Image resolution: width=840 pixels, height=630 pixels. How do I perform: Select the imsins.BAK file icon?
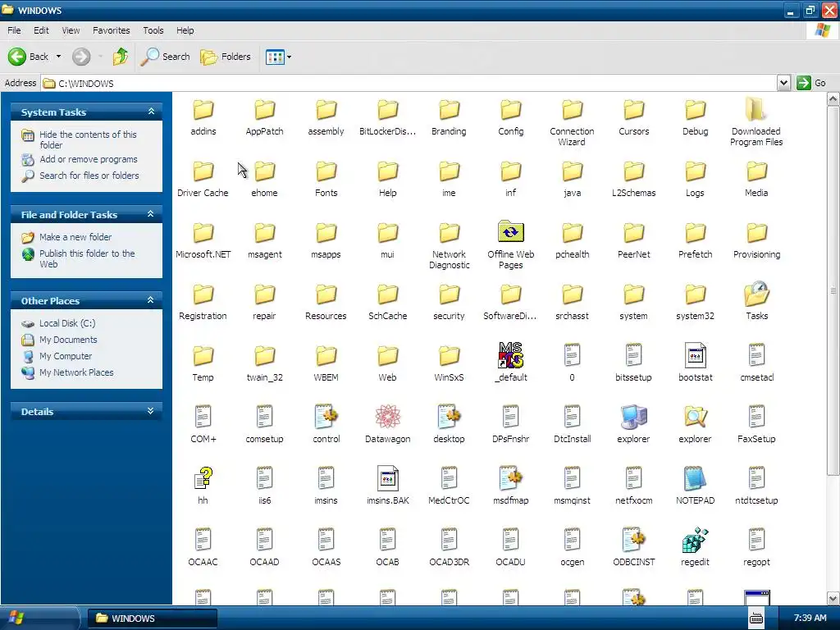tap(387, 479)
